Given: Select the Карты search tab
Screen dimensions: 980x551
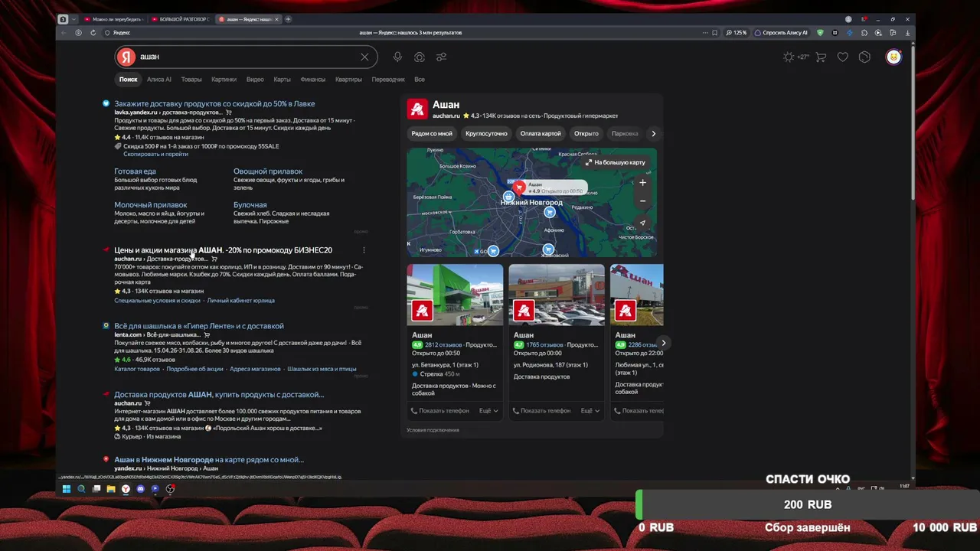Looking at the screenshot, I should point(283,80).
